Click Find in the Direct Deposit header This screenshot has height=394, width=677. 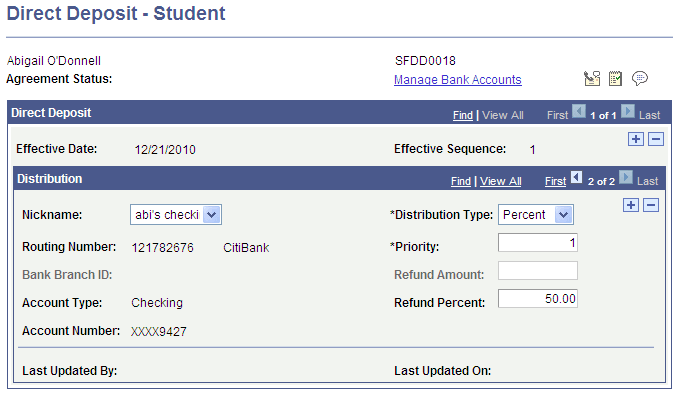click(463, 115)
